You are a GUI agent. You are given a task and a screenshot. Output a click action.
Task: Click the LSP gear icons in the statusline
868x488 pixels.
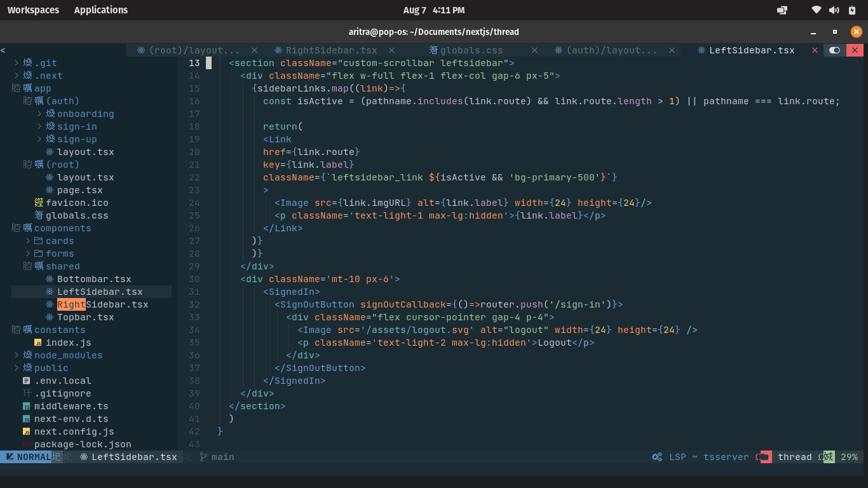(656, 456)
